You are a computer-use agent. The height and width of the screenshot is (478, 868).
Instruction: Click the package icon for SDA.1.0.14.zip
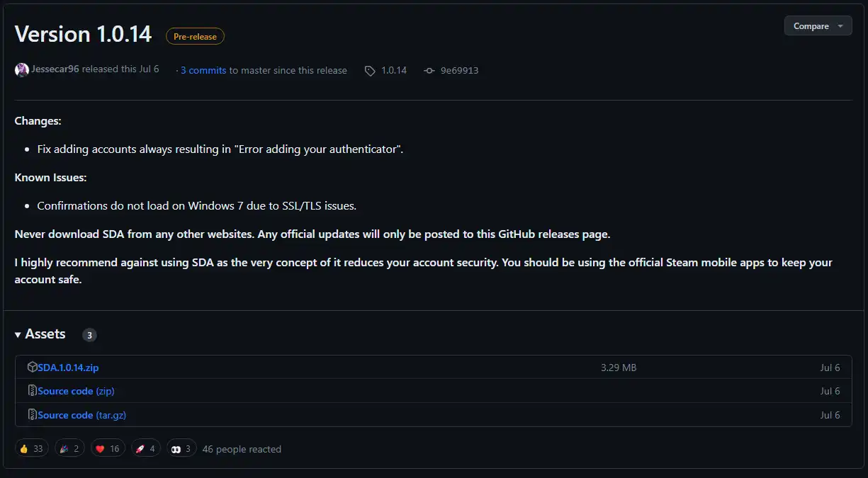[x=32, y=367]
